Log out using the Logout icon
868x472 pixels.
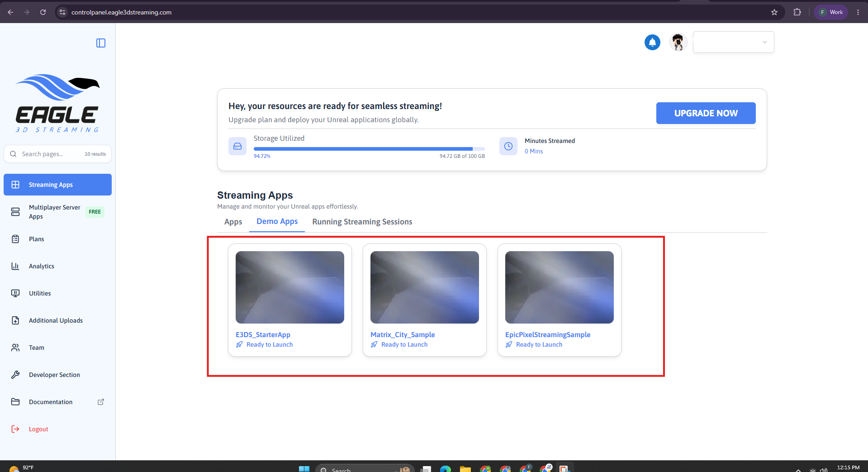(x=15, y=429)
